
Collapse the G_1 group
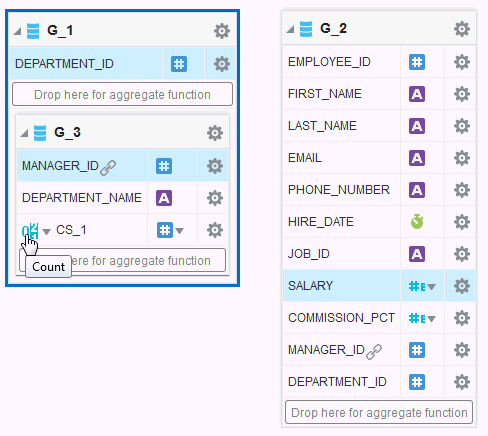tap(17, 31)
